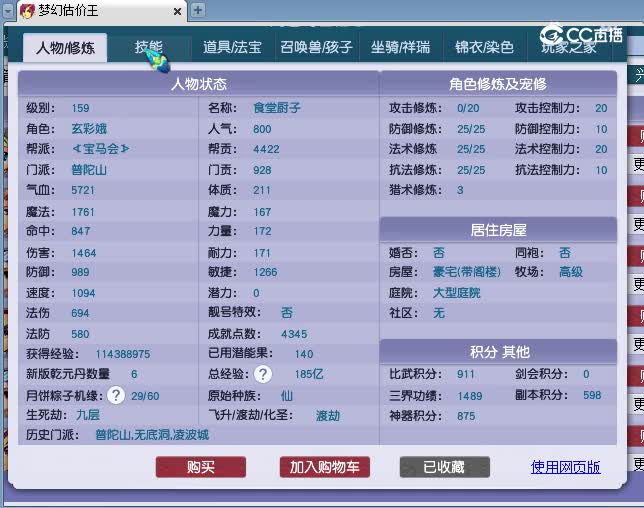Viewport: 644px width, 508px height.
Task: Click the role value 玄彩娥
Action: point(89,129)
